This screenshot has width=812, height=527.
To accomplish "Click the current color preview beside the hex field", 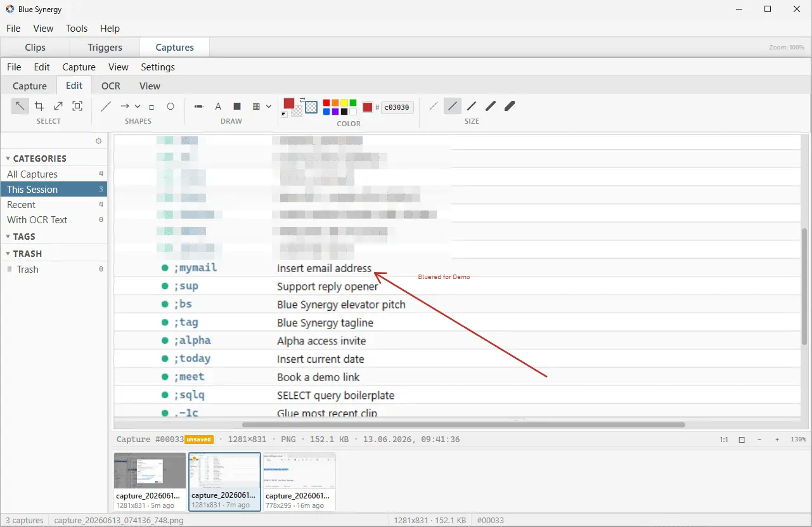I will coord(368,107).
